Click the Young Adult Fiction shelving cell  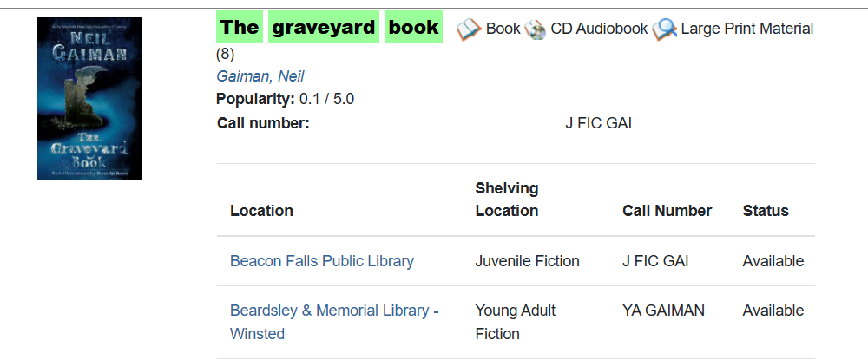(515, 322)
